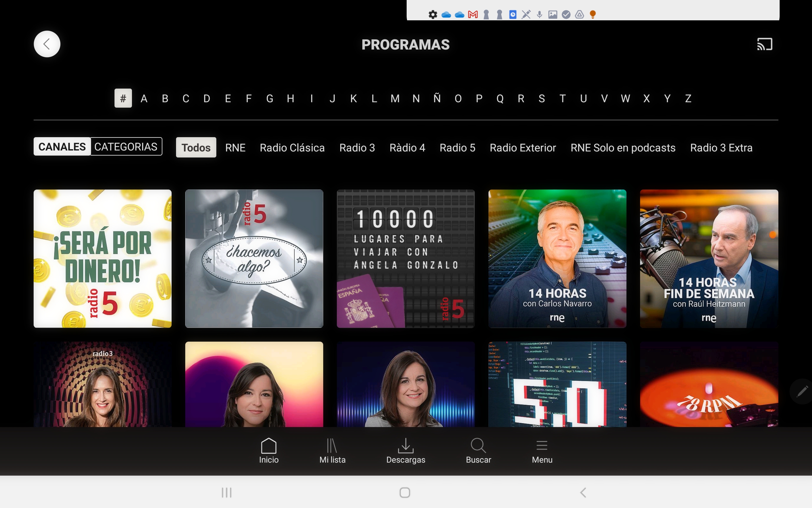Jump to letter C programs
The width and height of the screenshot is (812, 508).
point(186,98)
